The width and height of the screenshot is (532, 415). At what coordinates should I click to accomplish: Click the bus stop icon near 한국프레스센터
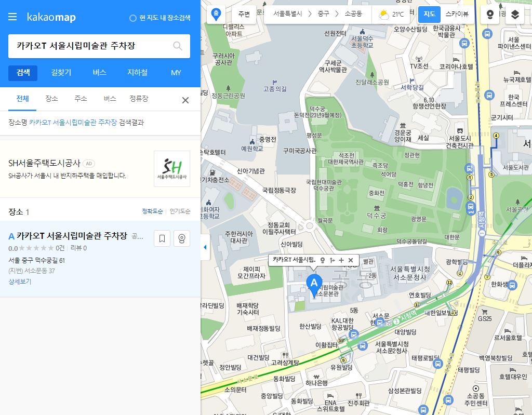tap(488, 96)
